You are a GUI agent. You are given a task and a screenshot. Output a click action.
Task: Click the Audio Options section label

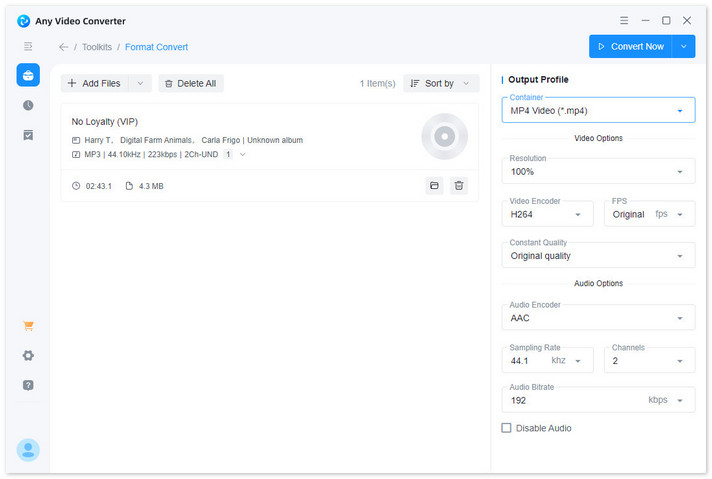click(598, 283)
